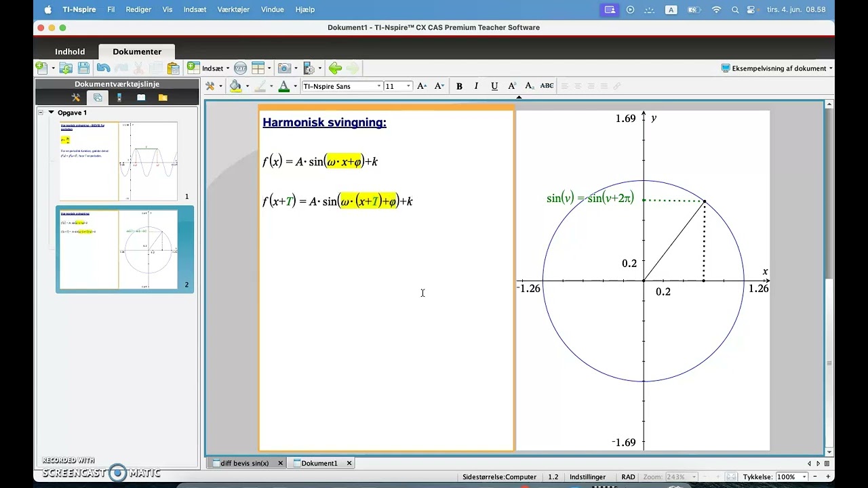
Task: Toggle superscript formatting
Action: point(512,86)
